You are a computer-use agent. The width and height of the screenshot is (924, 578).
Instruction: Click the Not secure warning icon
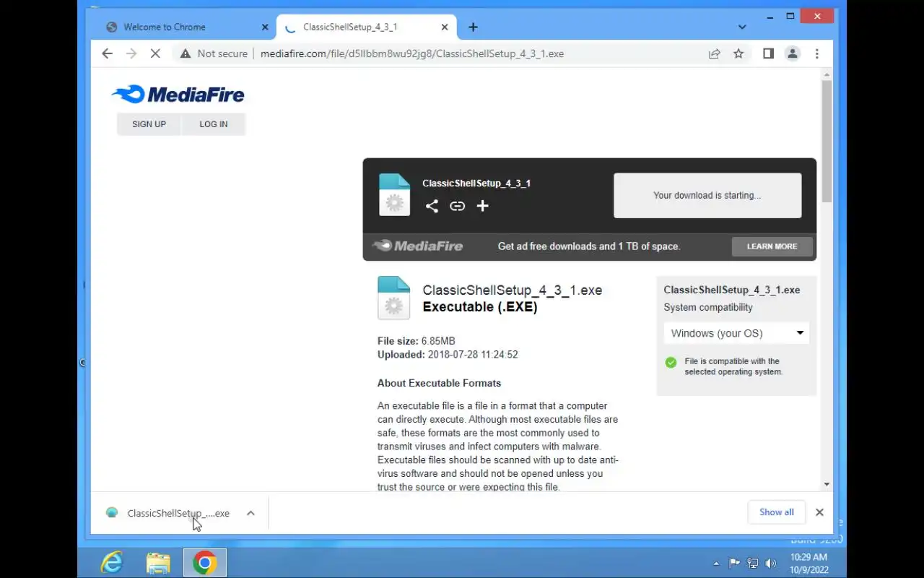point(186,53)
